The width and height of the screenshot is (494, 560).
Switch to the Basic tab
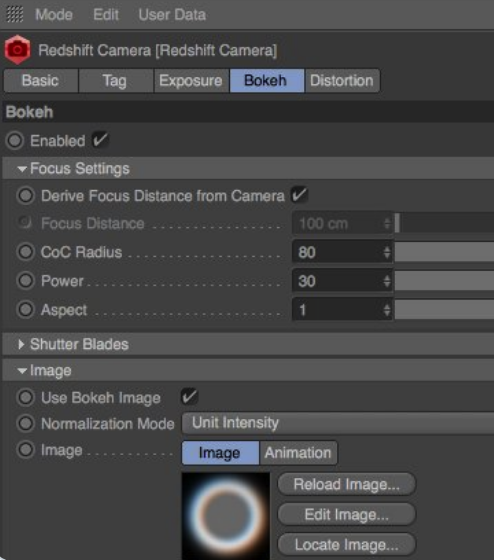pos(41,81)
